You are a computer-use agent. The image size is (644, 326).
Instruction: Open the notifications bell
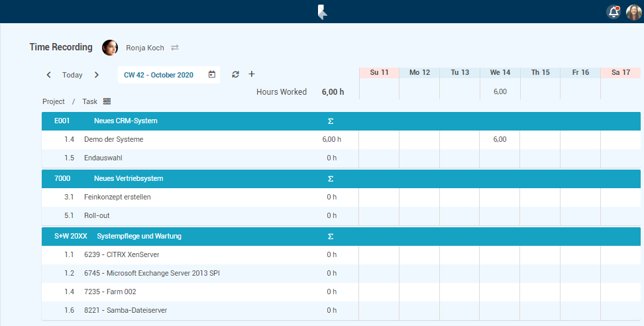[614, 12]
